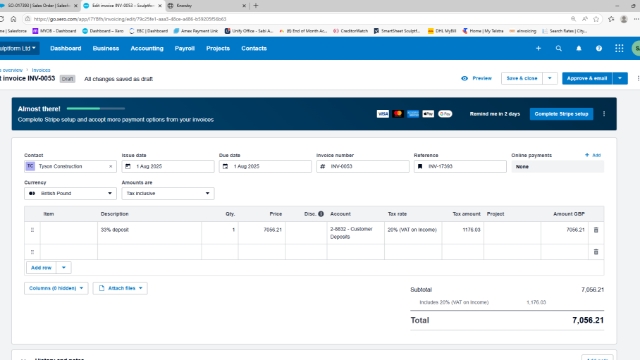The image size is (640, 360).
Task: Expand Add row dropdown arrow
Action: (64, 268)
